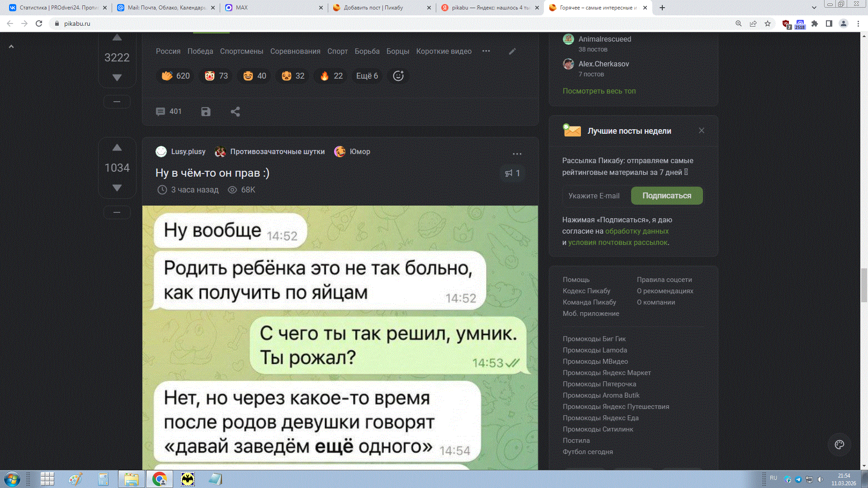This screenshot has height=488, width=868.
Task: Add a reaction with smiley-plus icon
Action: (398, 76)
